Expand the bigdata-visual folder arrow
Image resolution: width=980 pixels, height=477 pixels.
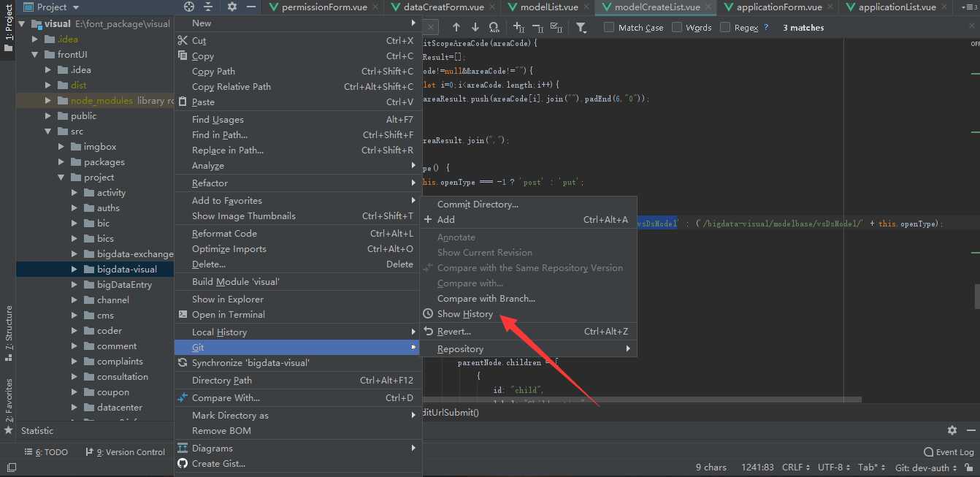click(74, 269)
